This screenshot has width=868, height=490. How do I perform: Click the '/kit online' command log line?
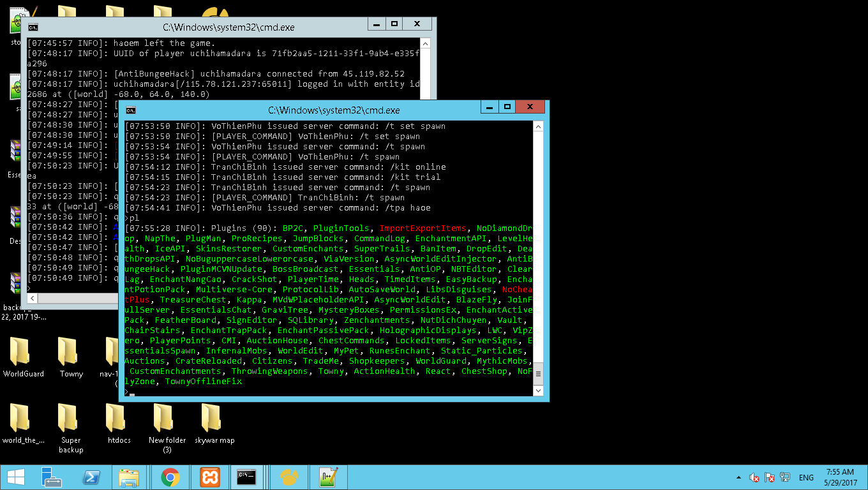285,167
